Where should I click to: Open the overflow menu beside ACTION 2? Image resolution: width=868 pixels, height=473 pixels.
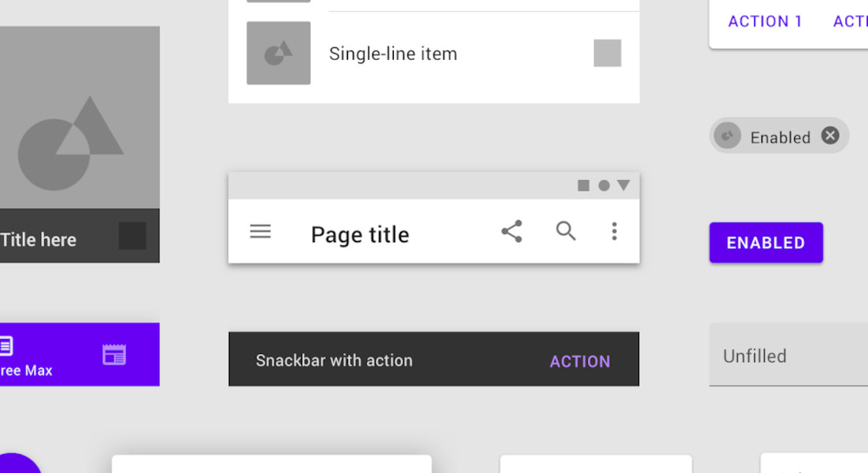click(866, 21)
